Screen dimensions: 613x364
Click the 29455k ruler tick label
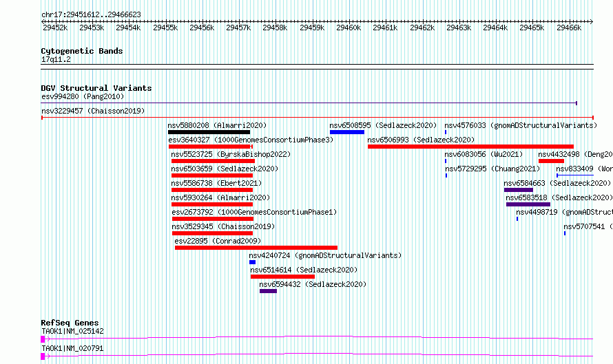165,28
